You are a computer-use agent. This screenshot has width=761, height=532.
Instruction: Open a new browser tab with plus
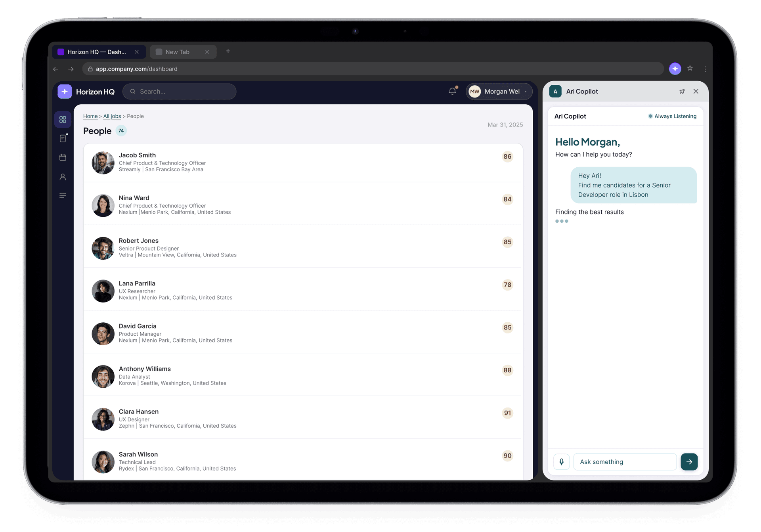point(228,51)
